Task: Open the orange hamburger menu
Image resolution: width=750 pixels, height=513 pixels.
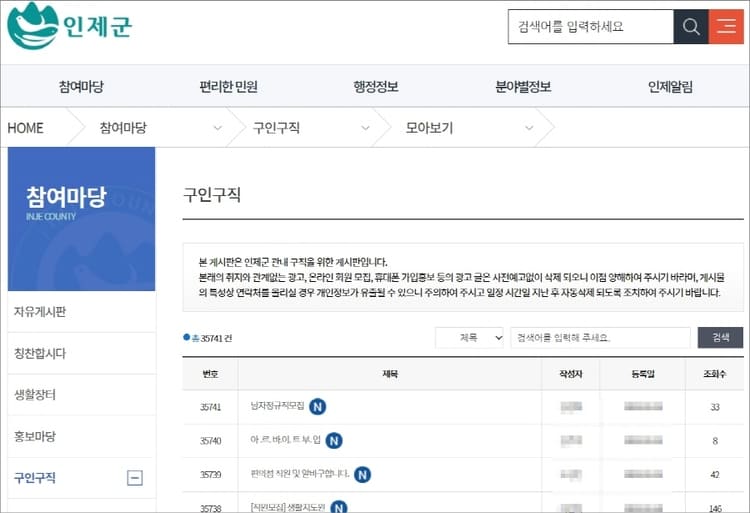Action: [726, 27]
